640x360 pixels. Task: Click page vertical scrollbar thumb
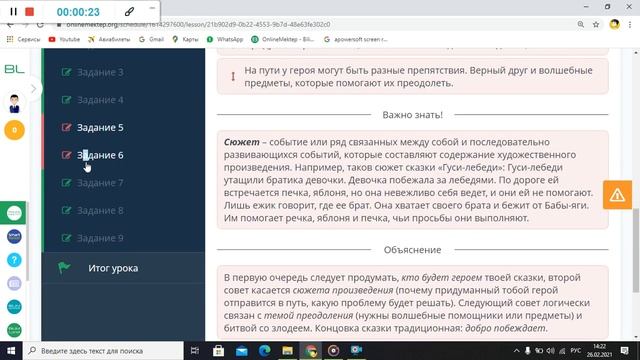click(636, 250)
